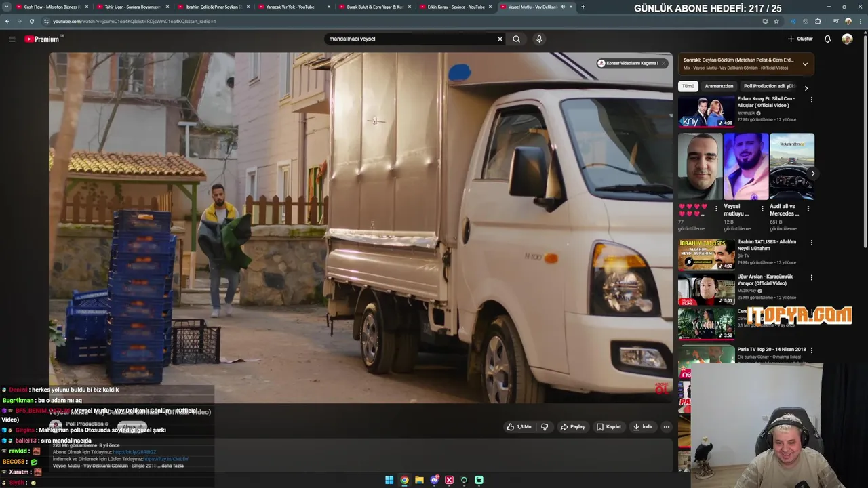
Task: Open the YouTube guide hamburger menu
Action: coord(12,39)
